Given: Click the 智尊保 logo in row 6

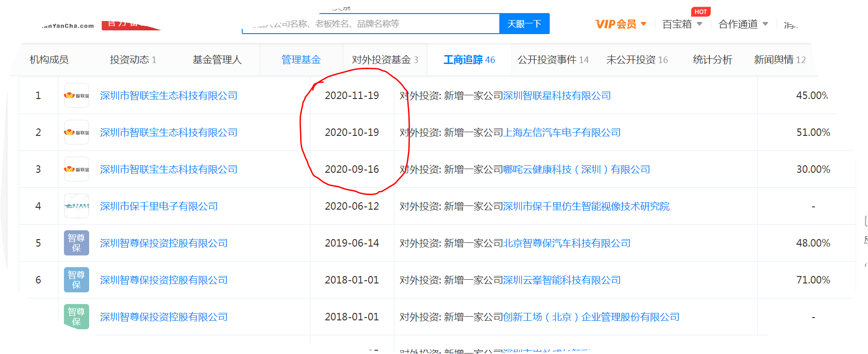Looking at the screenshot, I should point(77,280).
